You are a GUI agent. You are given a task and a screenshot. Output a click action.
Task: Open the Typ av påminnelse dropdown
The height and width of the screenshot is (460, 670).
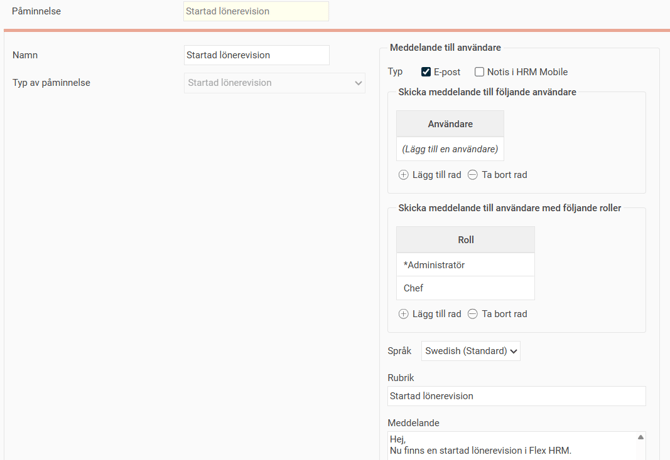point(275,83)
